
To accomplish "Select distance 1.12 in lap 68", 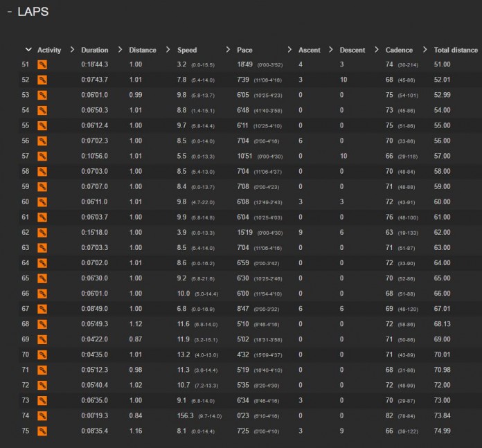I will point(136,324).
